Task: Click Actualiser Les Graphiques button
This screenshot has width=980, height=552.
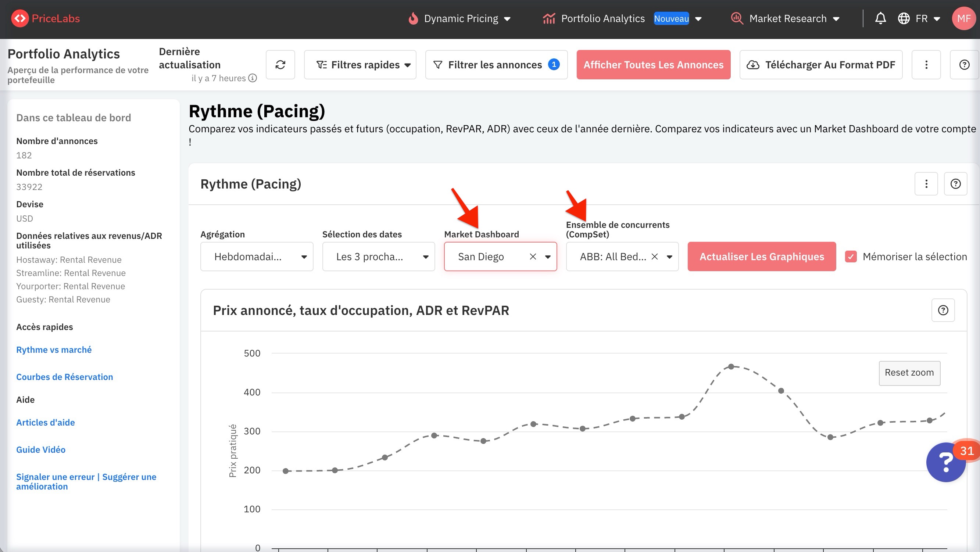Action: coord(762,257)
